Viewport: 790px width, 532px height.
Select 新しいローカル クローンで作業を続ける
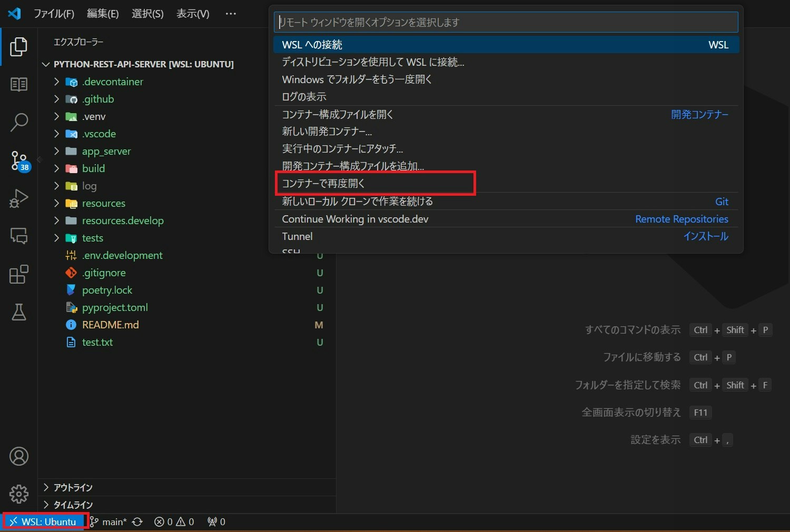coord(506,202)
